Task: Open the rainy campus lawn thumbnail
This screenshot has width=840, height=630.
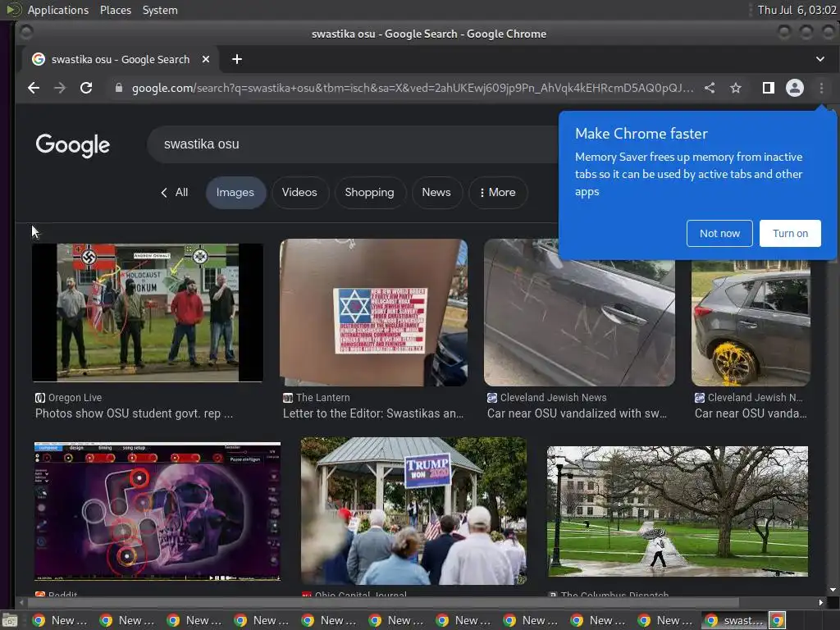Action: click(x=677, y=512)
